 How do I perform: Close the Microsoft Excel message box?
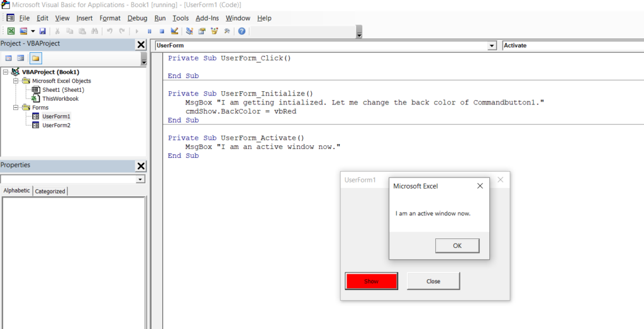[480, 186]
